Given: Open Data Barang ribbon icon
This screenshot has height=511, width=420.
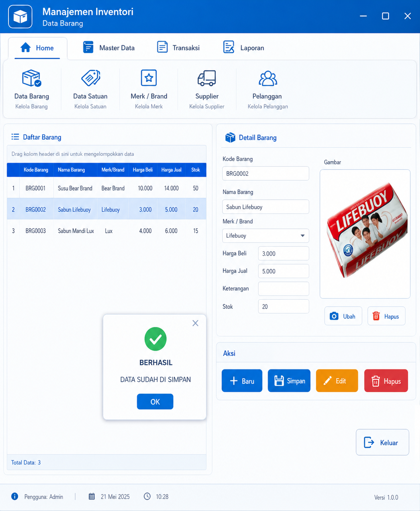Looking at the screenshot, I should [x=32, y=78].
